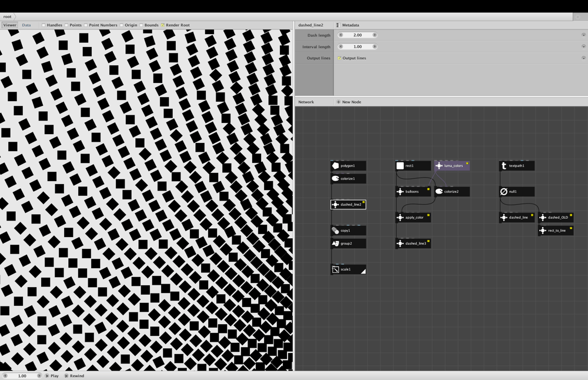This screenshot has width=588, height=380.
Task: Uncheck the Output lines checkbox
Action: point(339,58)
